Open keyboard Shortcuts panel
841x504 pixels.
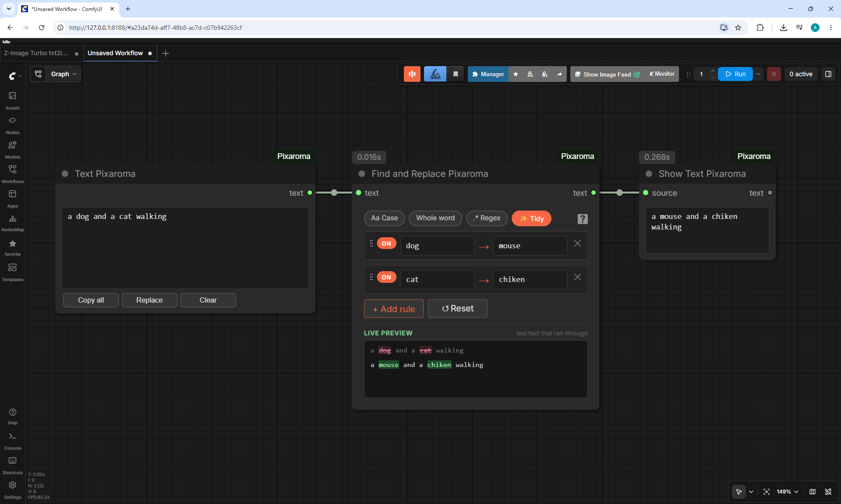coord(12,465)
